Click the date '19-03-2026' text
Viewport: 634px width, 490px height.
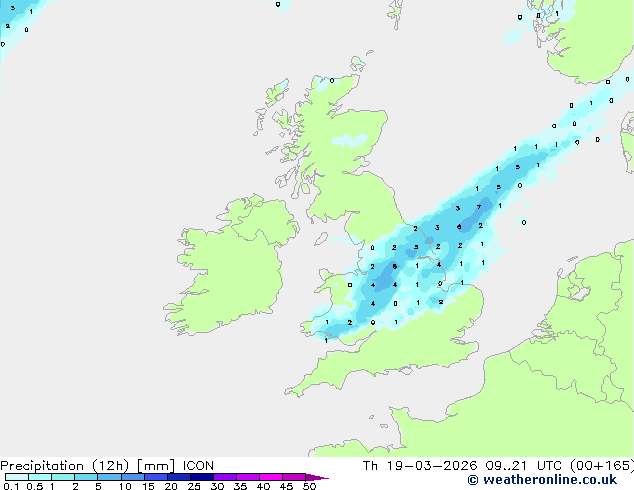pyautogui.click(x=432, y=466)
